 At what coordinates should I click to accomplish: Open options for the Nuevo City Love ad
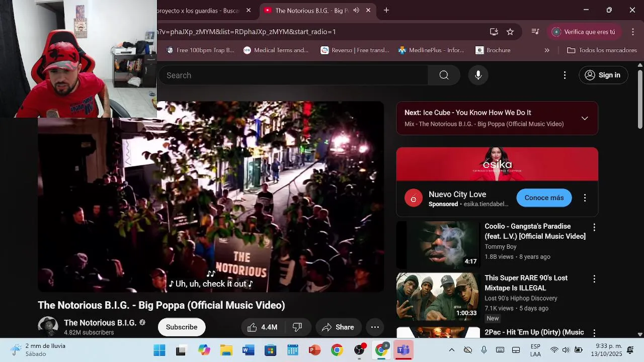[585, 198]
